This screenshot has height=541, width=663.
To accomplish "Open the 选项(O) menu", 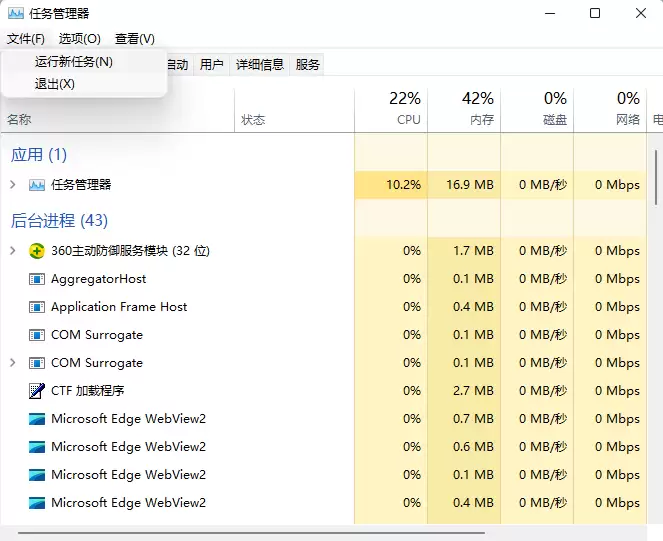I will point(80,39).
